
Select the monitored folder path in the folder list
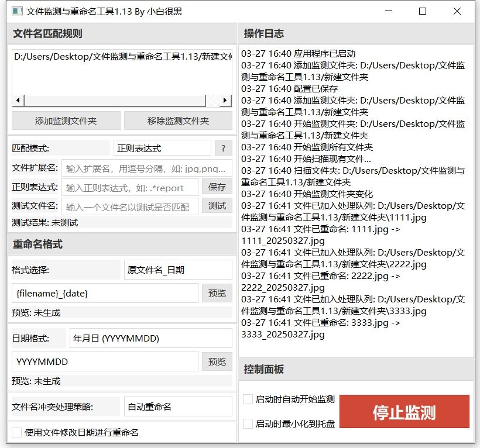click(122, 57)
